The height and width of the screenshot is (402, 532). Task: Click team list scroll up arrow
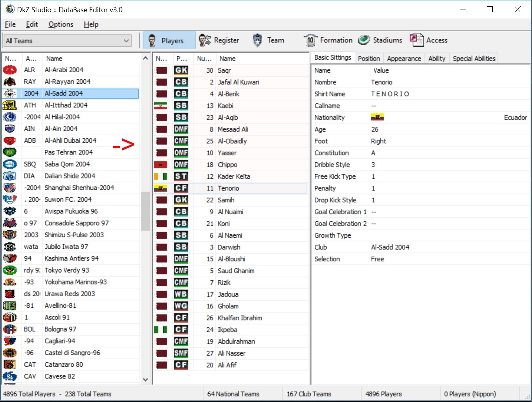(x=145, y=58)
